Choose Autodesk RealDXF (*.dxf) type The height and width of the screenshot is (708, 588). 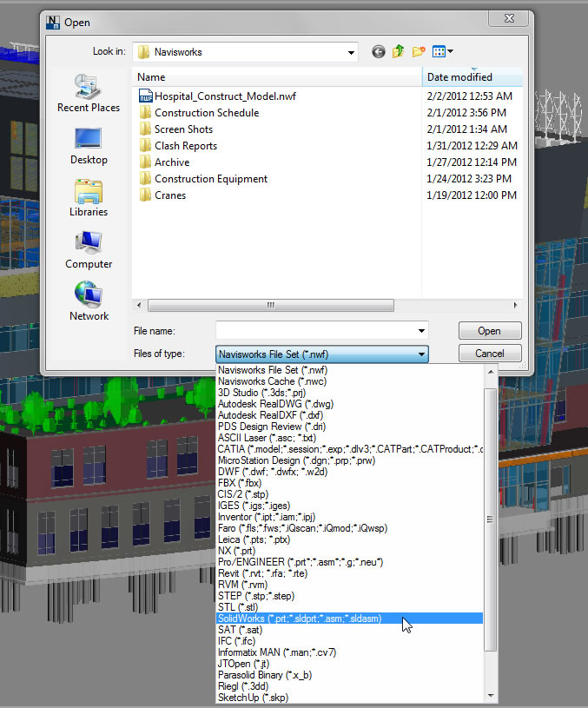[x=349, y=415]
